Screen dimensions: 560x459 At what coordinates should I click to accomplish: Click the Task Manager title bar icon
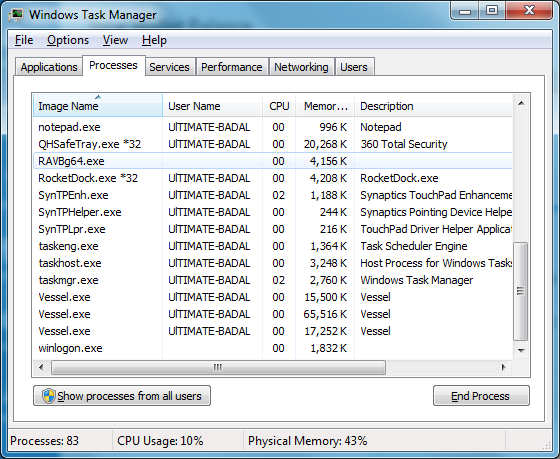click(16, 15)
